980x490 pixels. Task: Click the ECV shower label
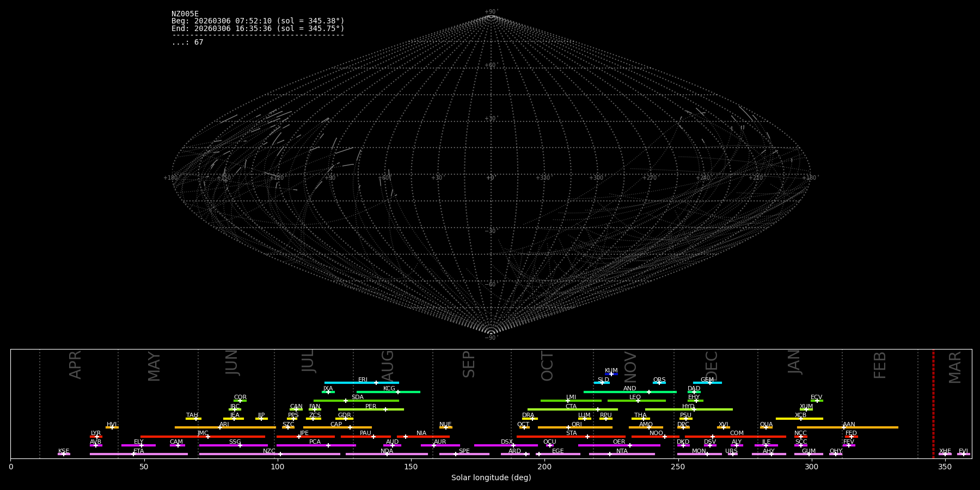[x=817, y=397]
